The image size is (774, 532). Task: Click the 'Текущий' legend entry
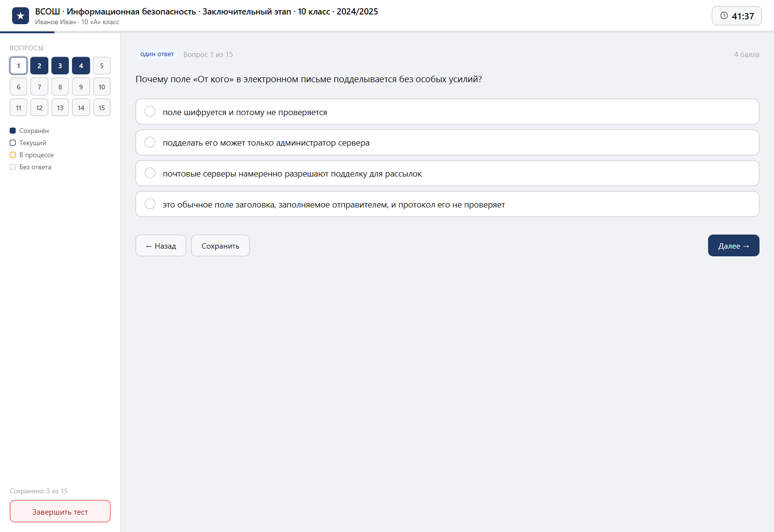click(x=28, y=143)
